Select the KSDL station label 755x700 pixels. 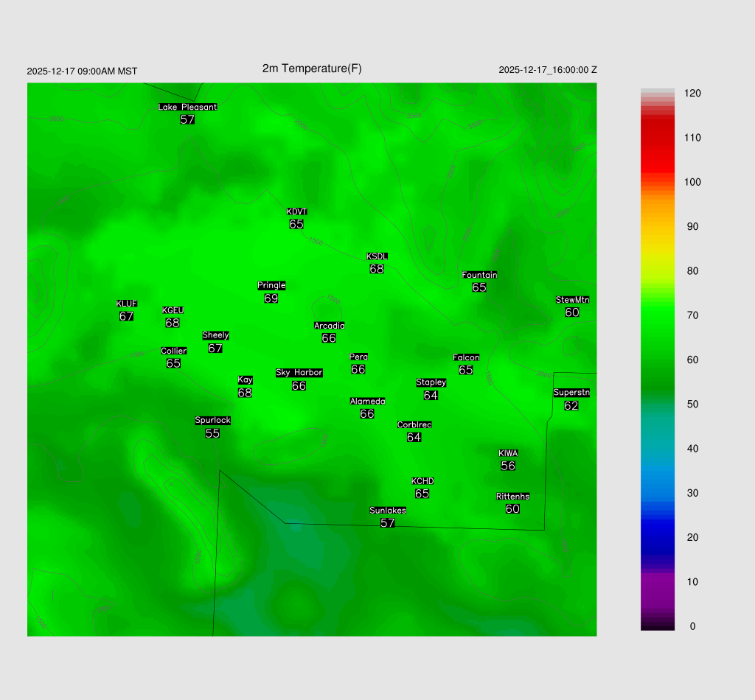[377, 256]
